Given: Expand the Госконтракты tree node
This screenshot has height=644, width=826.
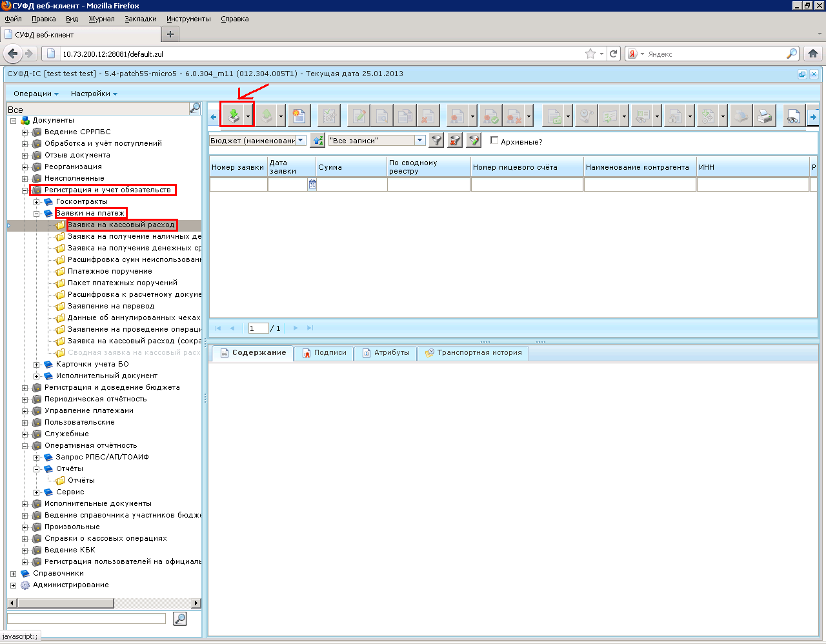Looking at the screenshot, I should [x=37, y=202].
